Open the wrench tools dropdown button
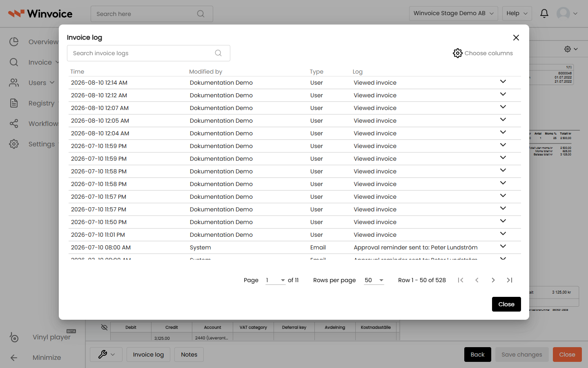Viewport: 588px width, 368px height. [x=106, y=355]
